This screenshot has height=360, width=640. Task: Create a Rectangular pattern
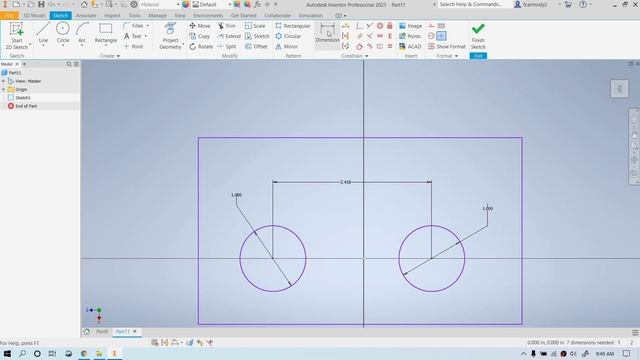pos(293,26)
